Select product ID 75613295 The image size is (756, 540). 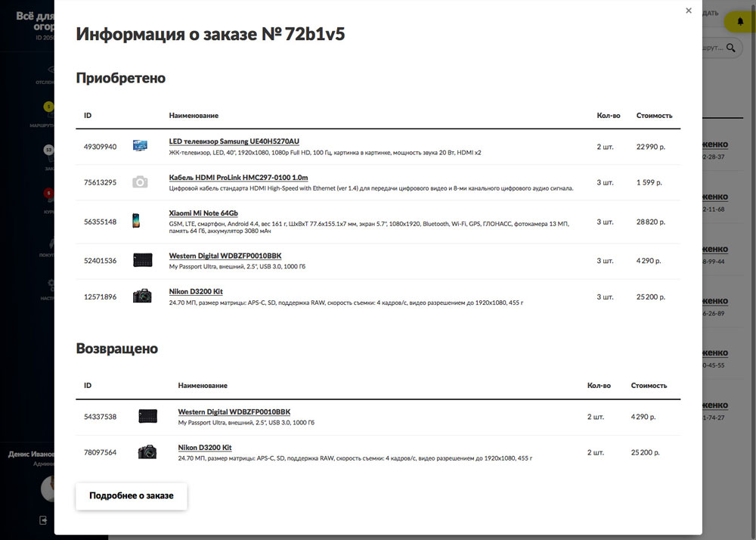tap(100, 182)
